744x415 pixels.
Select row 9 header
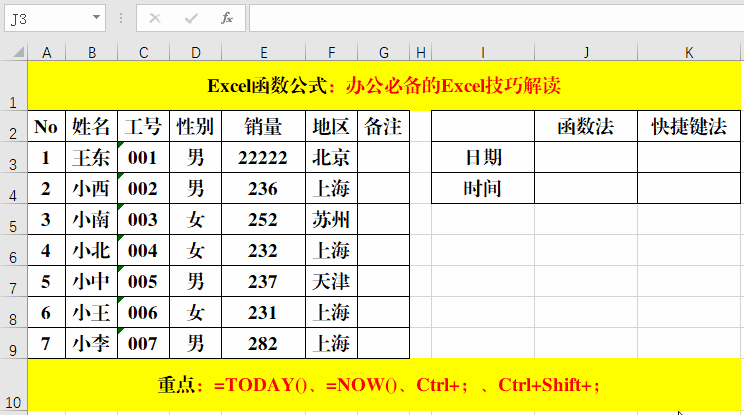[x=13, y=343]
